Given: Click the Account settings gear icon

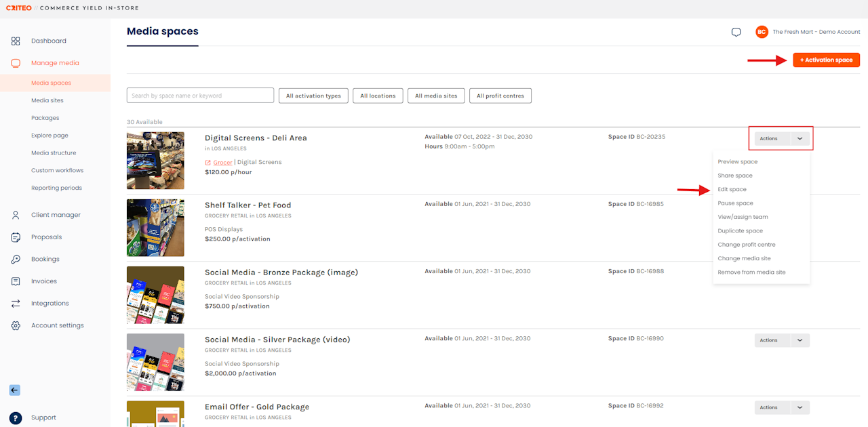Looking at the screenshot, I should point(16,326).
